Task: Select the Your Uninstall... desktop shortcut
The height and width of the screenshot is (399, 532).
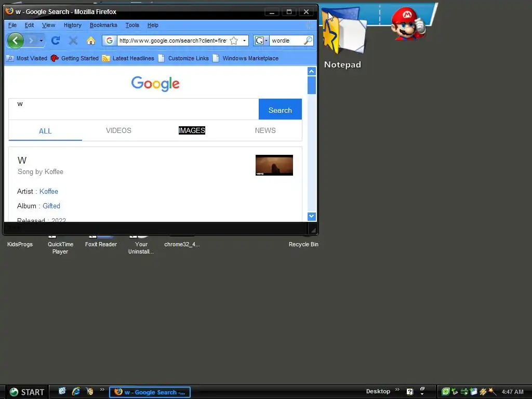Action: tap(141, 248)
